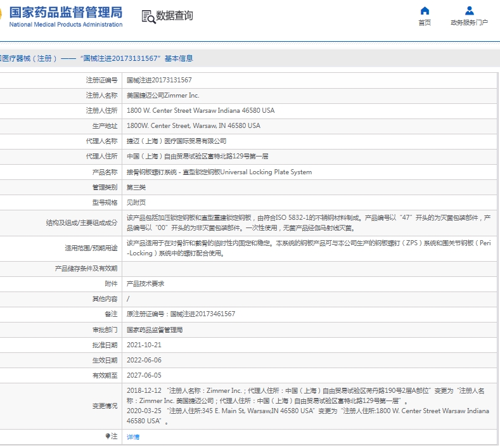Click the 审批部门 row label
The image size is (500, 448).
point(105,330)
